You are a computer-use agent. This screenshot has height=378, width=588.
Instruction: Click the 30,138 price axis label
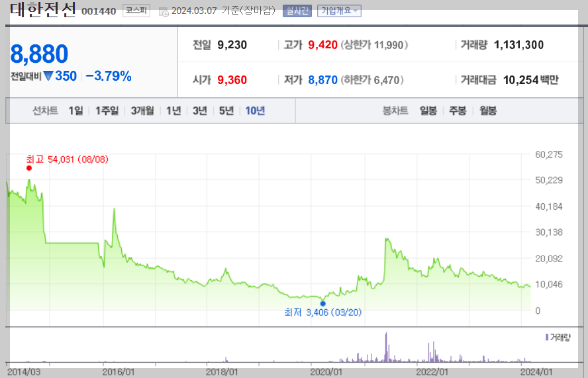click(x=549, y=232)
